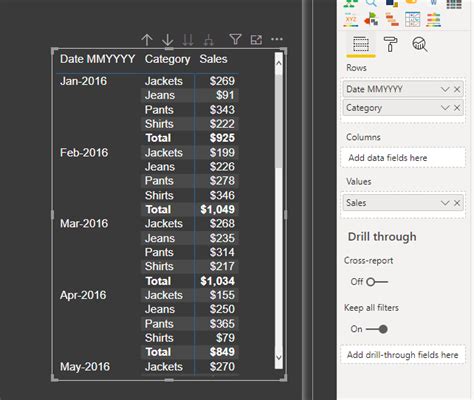Click the matrix scrollbar up arrow
The width and height of the screenshot is (474, 400).
(x=279, y=63)
